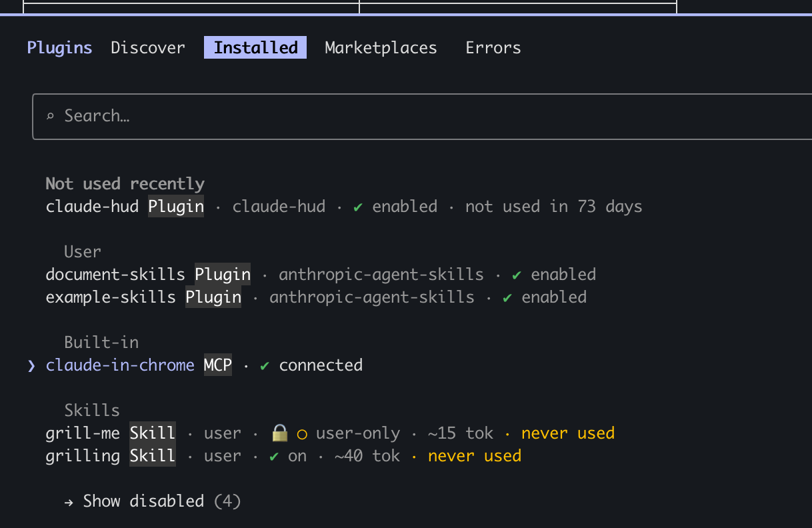
Task: Click anthropic-agent-skills source on document-skills row
Action: [x=381, y=275]
